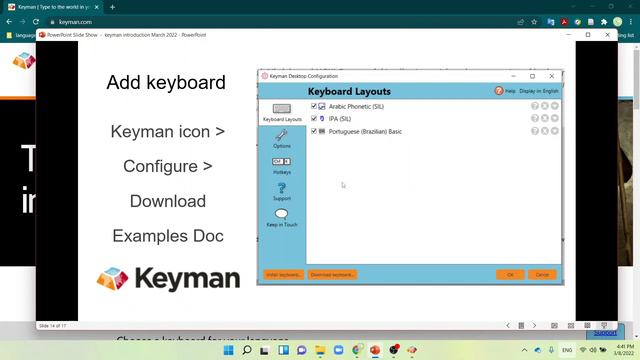This screenshot has width=640, height=360.
Task: Open the clock showing 4:41 PM
Action: tap(625, 350)
